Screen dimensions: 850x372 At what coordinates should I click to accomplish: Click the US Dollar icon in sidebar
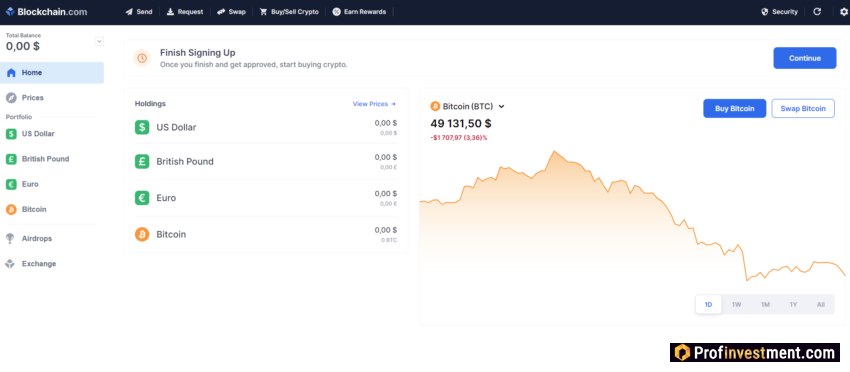(11, 134)
